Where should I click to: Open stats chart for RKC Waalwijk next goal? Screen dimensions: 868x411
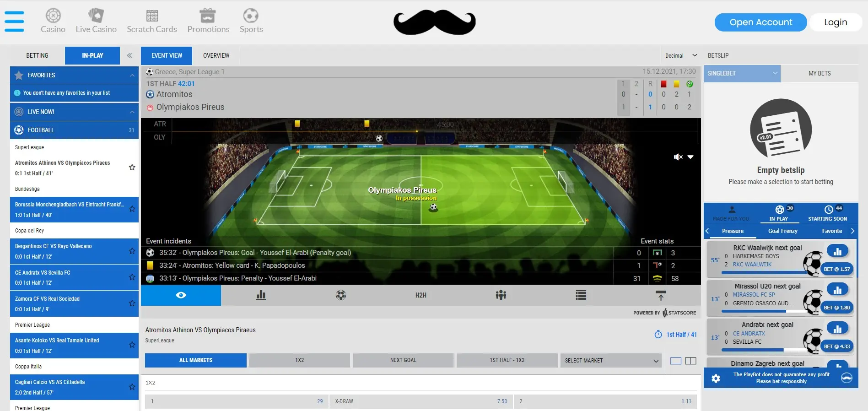(837, 251)
